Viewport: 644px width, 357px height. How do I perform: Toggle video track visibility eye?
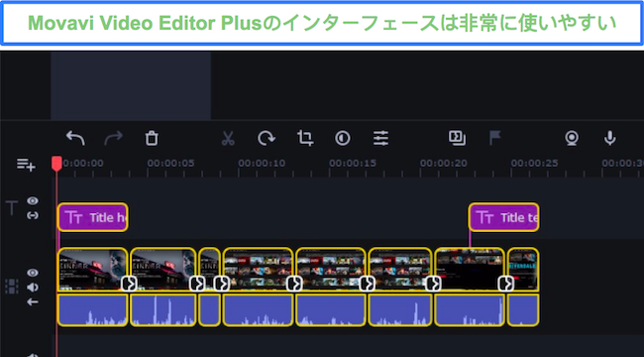(33, 273)
